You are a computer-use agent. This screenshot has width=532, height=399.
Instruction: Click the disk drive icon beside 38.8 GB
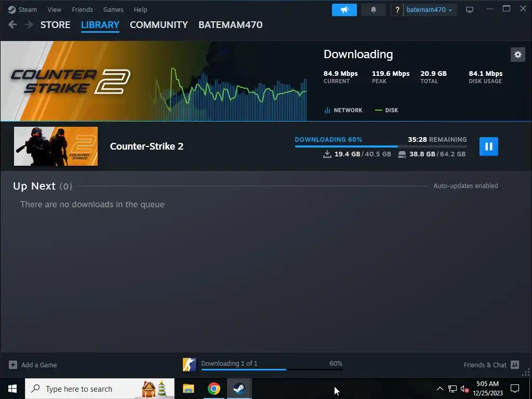402,154
